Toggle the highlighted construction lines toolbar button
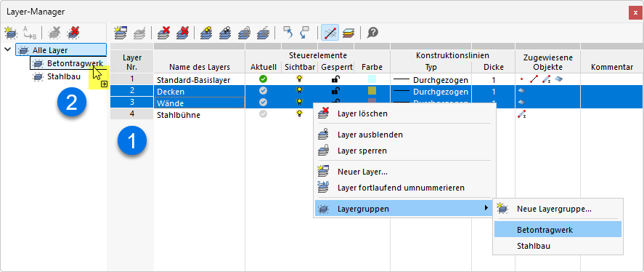The width and height of the screenshot is (644, 272). coord(330,32)
